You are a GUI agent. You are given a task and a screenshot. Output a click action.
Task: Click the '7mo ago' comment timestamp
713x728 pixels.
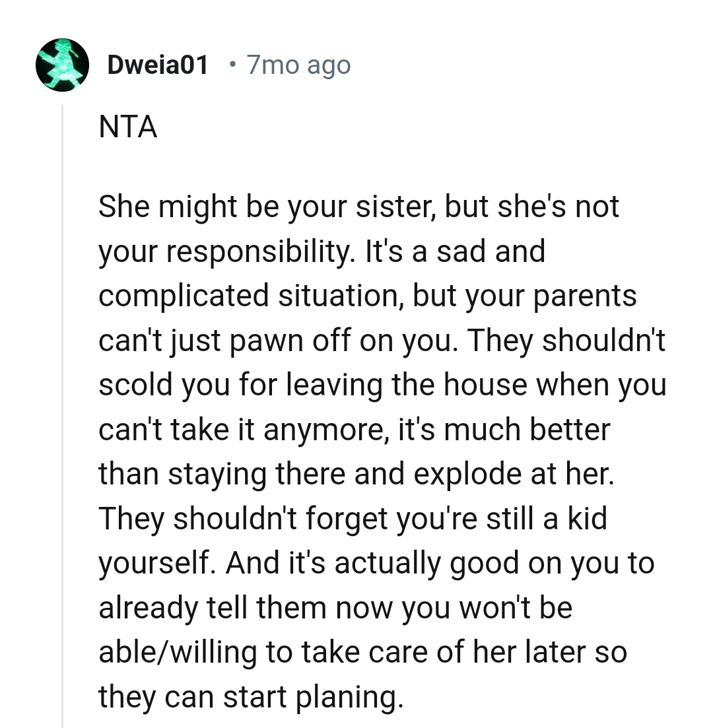[x=298, y=65]
